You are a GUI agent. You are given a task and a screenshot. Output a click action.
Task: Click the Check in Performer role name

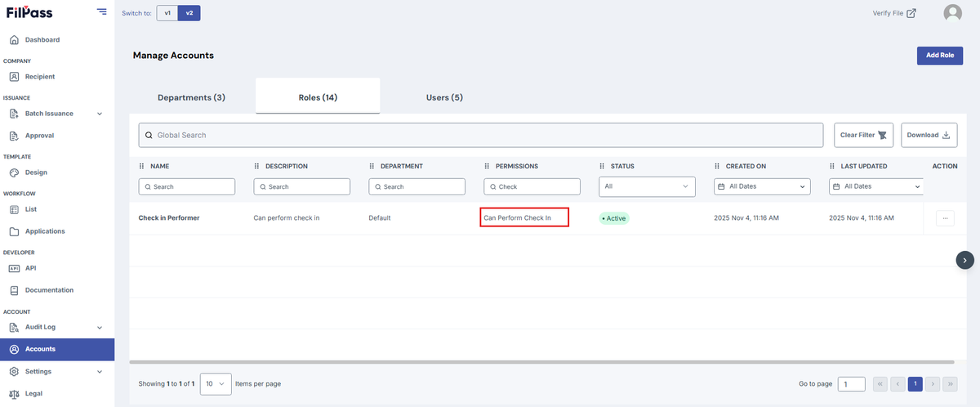(x=169, y=218)
